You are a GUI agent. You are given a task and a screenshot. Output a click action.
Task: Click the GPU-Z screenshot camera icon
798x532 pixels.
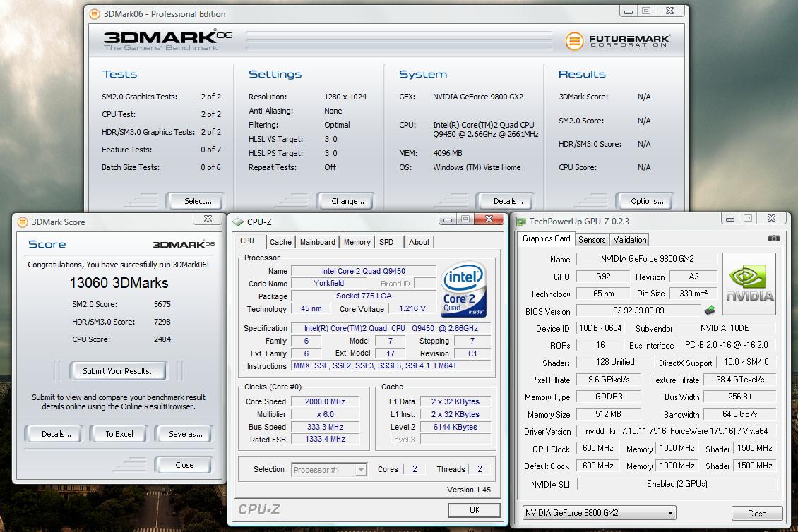pos(774,238)
